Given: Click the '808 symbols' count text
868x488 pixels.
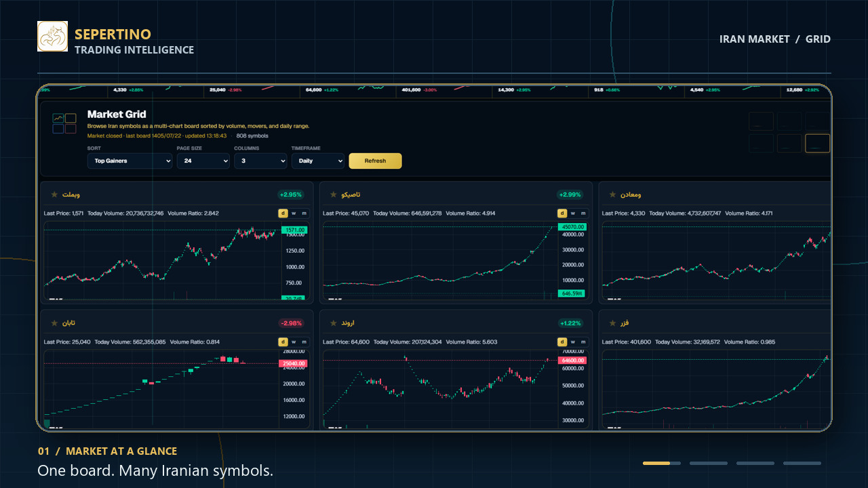Looking at the screenshot, I should (252, 136).
